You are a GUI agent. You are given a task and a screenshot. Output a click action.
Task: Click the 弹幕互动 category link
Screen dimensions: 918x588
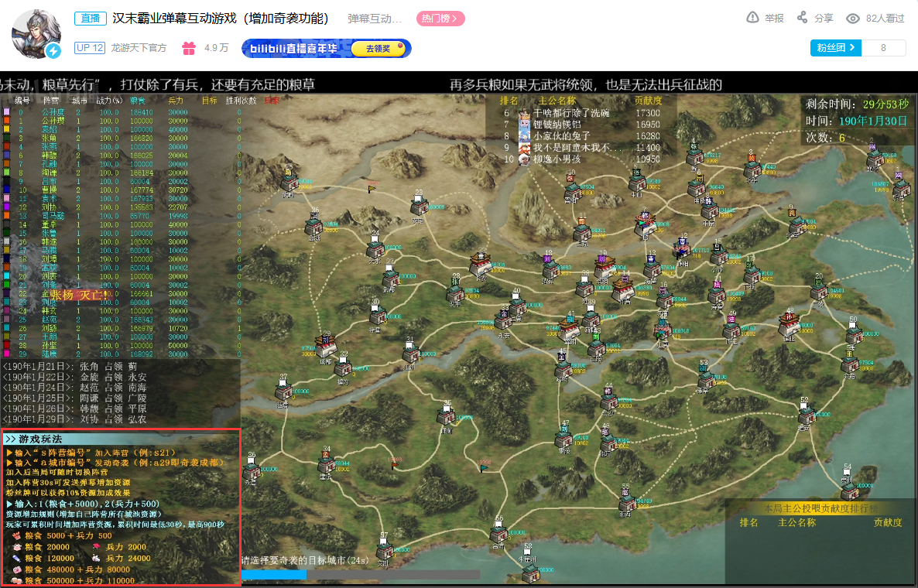(x=375, y=19)
